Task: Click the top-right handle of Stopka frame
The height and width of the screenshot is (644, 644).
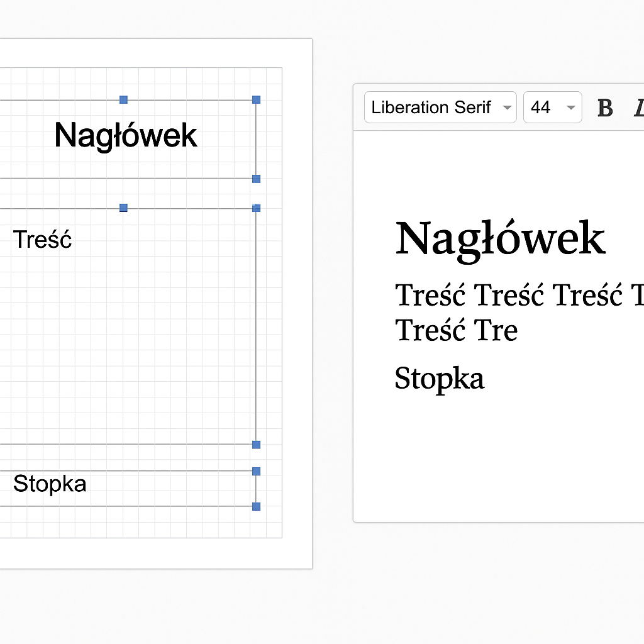Action: (256, 471)
